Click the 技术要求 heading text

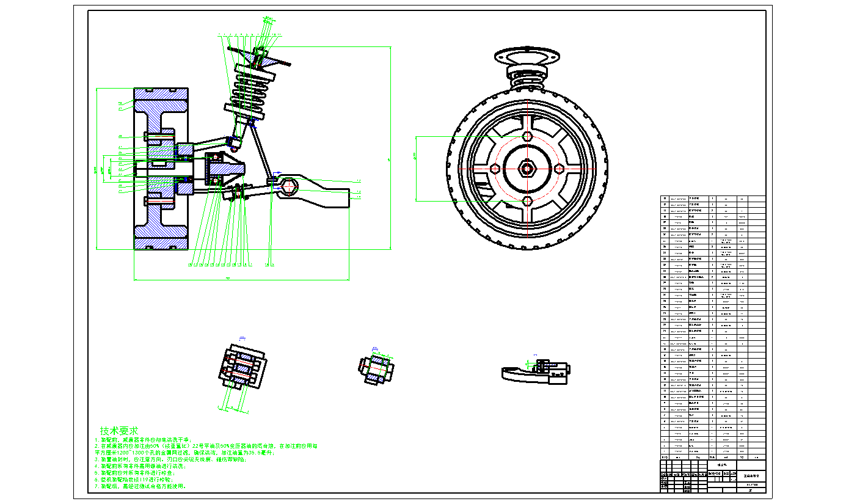(120, 431)
